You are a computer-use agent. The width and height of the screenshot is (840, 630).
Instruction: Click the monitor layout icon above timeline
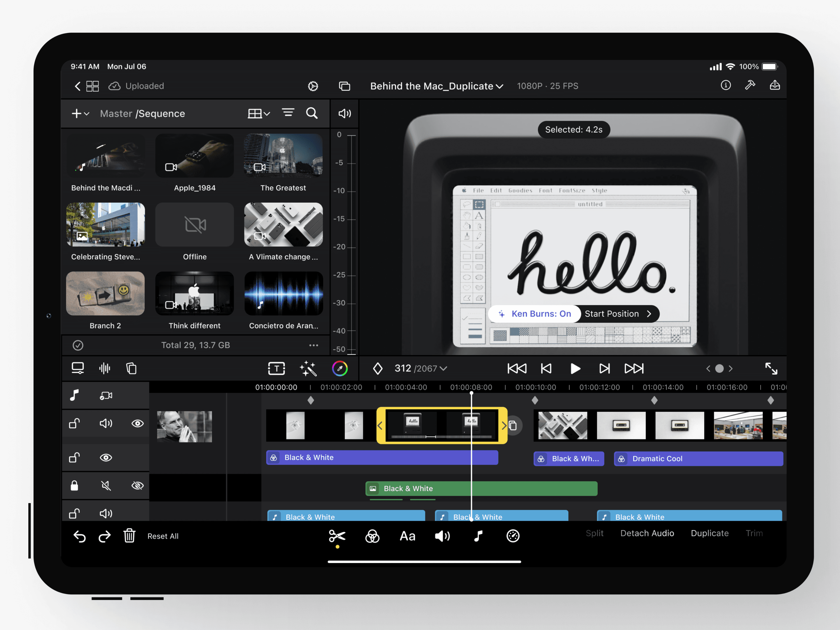click(78, 368)
